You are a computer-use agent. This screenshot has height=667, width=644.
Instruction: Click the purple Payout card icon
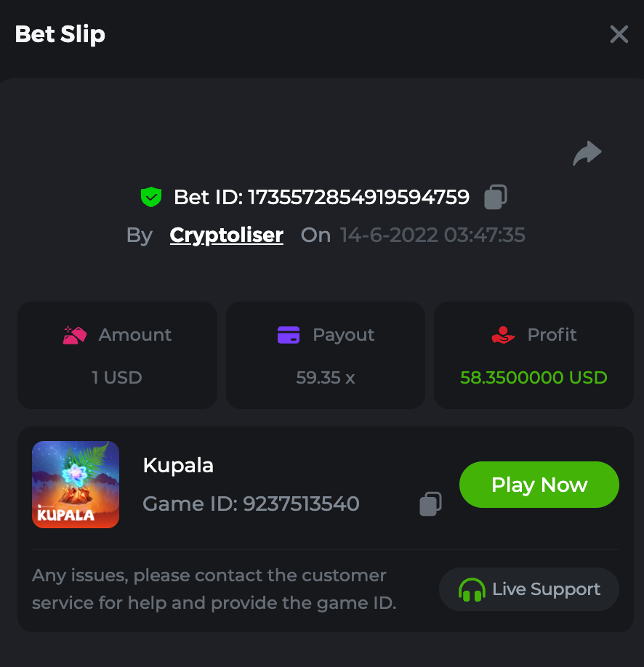tap(289, 335)
